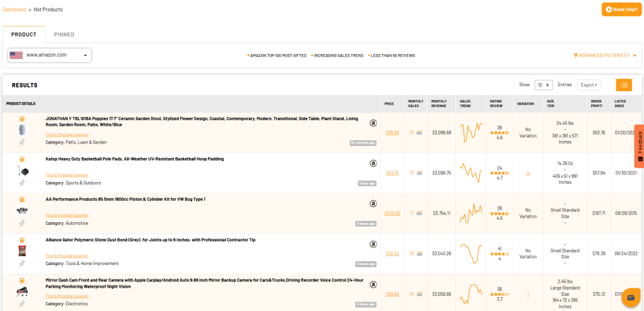644x311 pixels.
Task: Click the Amazon Top 100 Most Gifted filter tag
Action: pos(277,55)
